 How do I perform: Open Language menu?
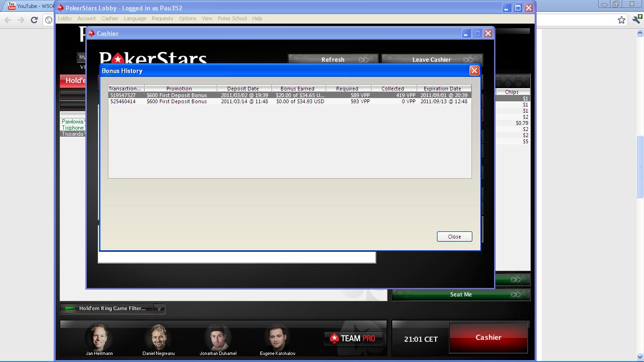point(135,18)
